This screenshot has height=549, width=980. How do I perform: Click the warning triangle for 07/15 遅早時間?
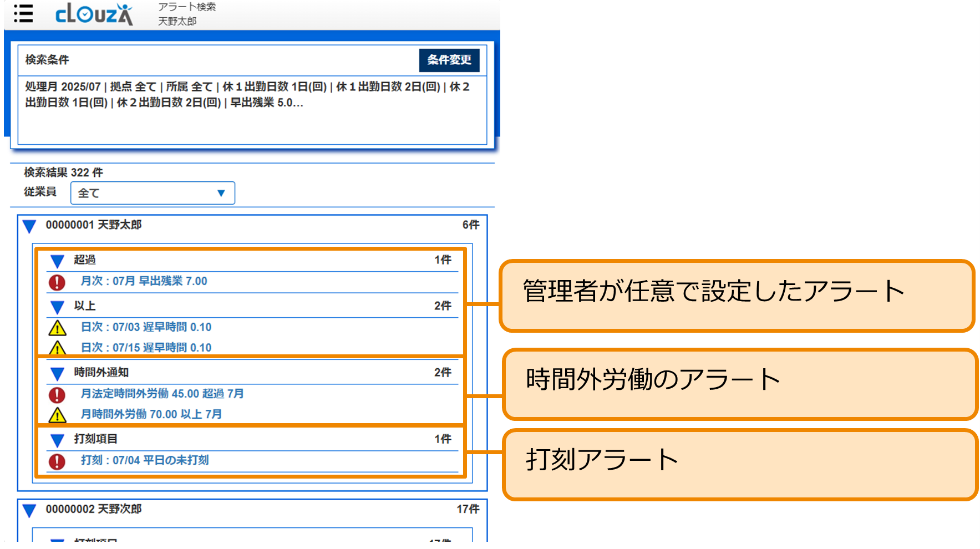(56, 348)
